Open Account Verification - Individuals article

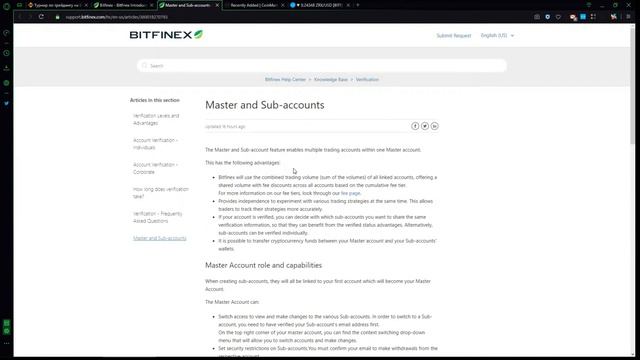155,144
